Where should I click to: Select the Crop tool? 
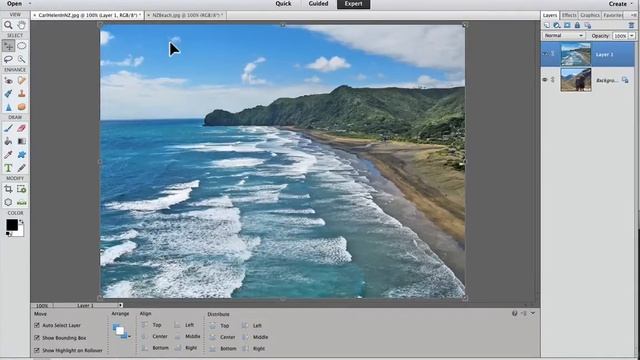coord(8,189)
